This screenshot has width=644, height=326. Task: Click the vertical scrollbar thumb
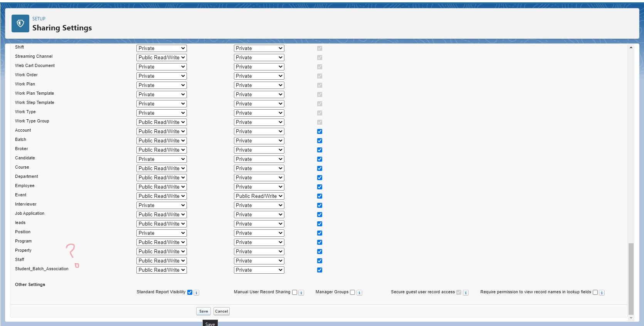pos(631,279)
